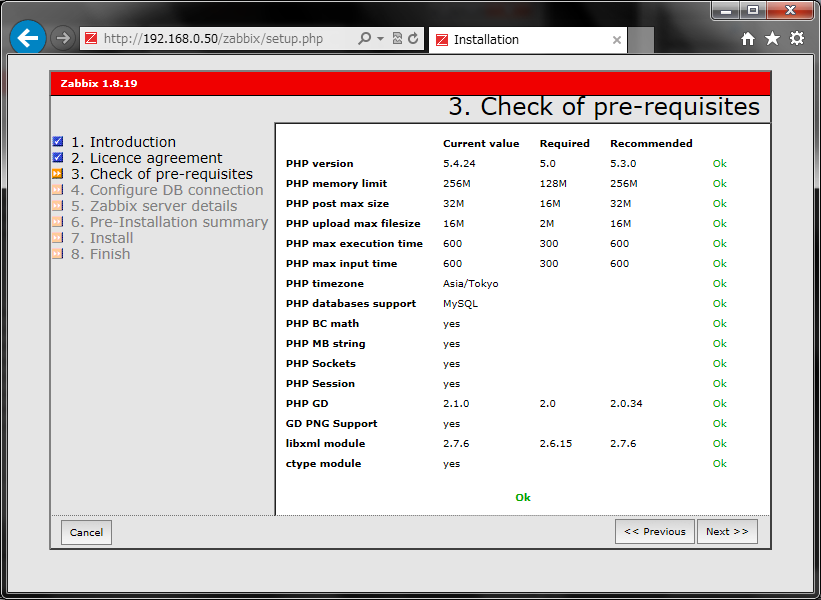This screenshot has height=600, width=821.
Task: Go back with browser Back arrow
Action: (x=28, y=38)
